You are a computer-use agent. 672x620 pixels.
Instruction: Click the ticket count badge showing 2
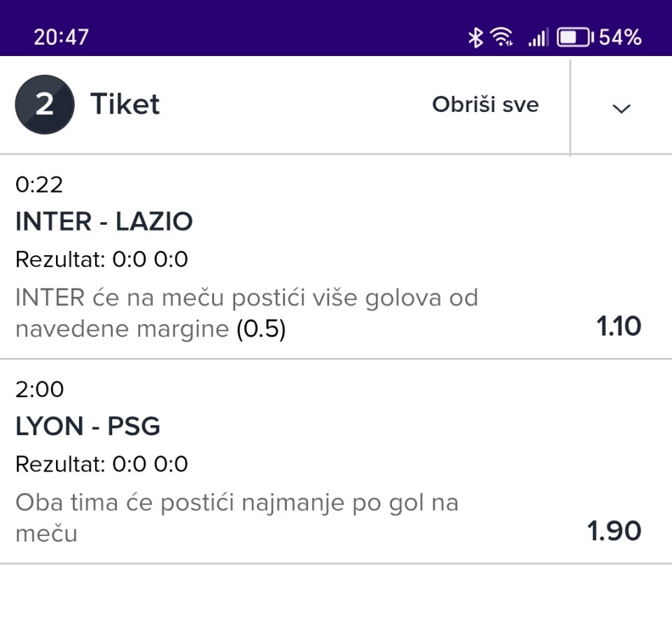pyautogui.click(x=44, y=104)
